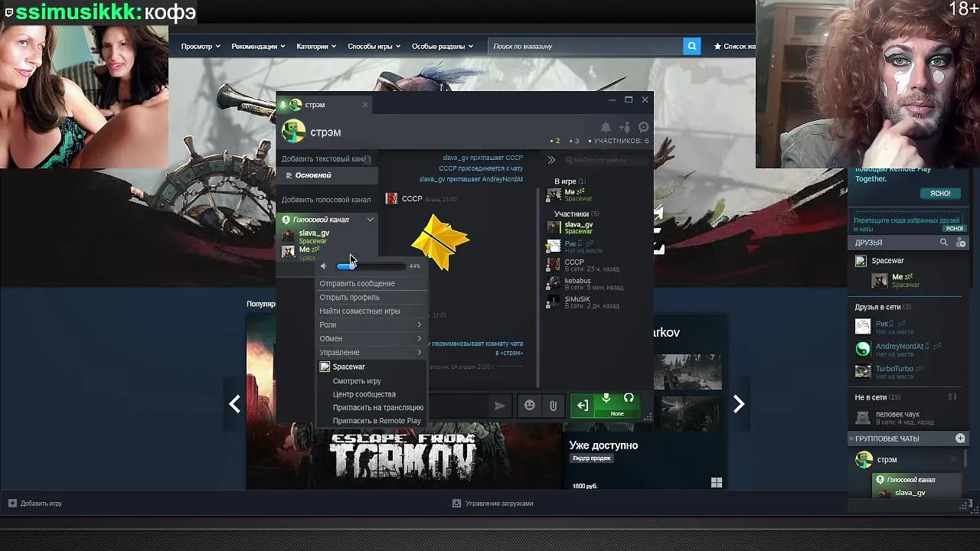Click the speaker icon beside volume slider
The width and height of the screenshot is (980, 551).
[x=324, y=266]
